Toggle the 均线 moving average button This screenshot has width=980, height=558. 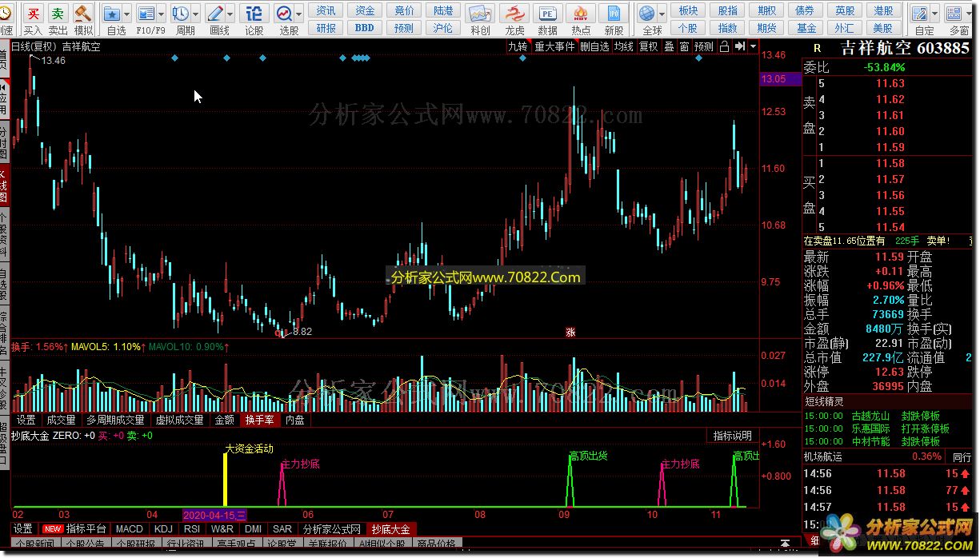[x=624, y=46]
